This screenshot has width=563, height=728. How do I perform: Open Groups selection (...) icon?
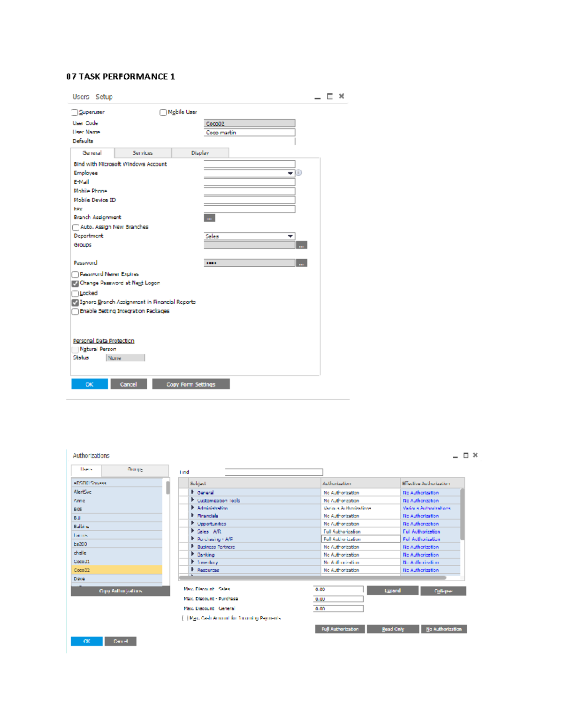(x=302, y=245)
